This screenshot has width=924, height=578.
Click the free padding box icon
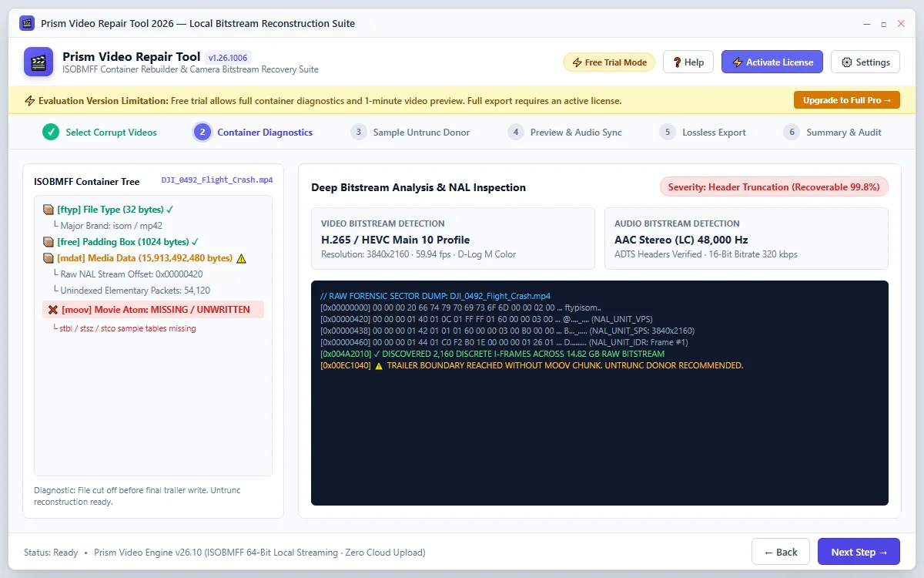49,242
